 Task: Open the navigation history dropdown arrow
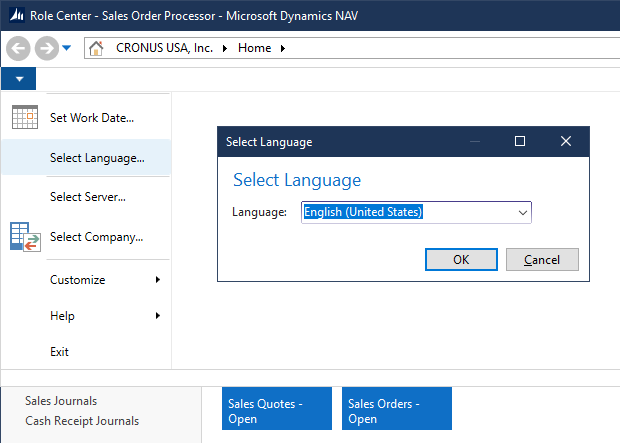[66, 48]
